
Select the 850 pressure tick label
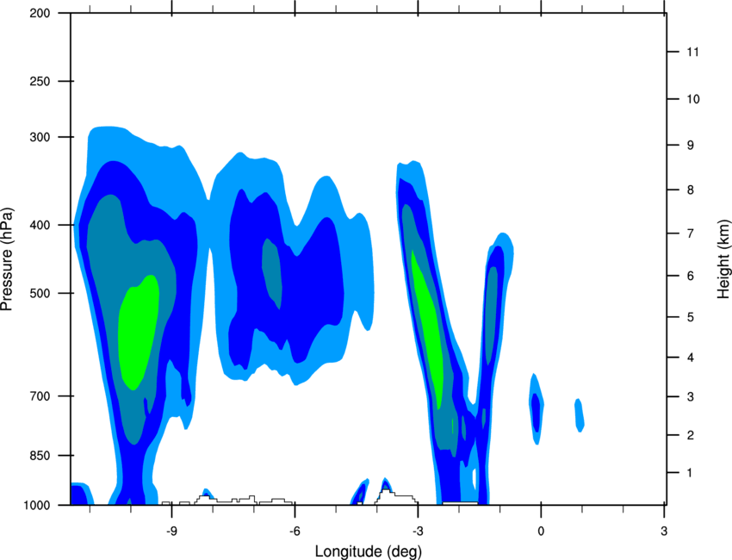[x=40, y=456]
